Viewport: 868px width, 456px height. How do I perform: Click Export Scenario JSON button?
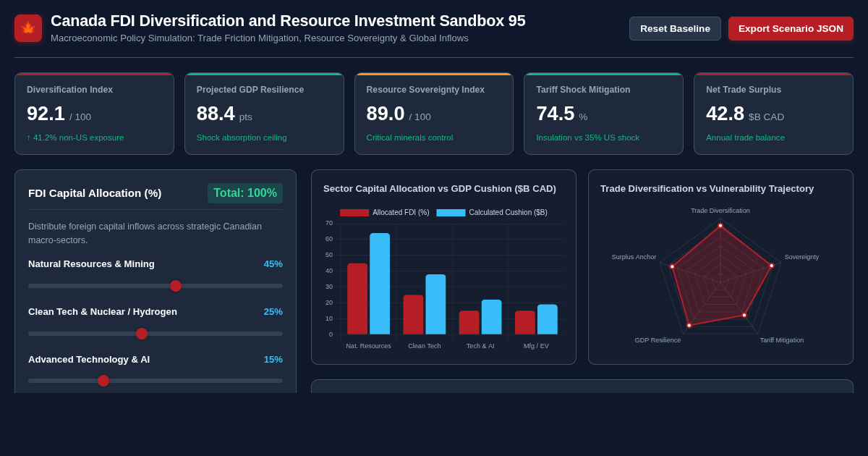coord(791,28)
